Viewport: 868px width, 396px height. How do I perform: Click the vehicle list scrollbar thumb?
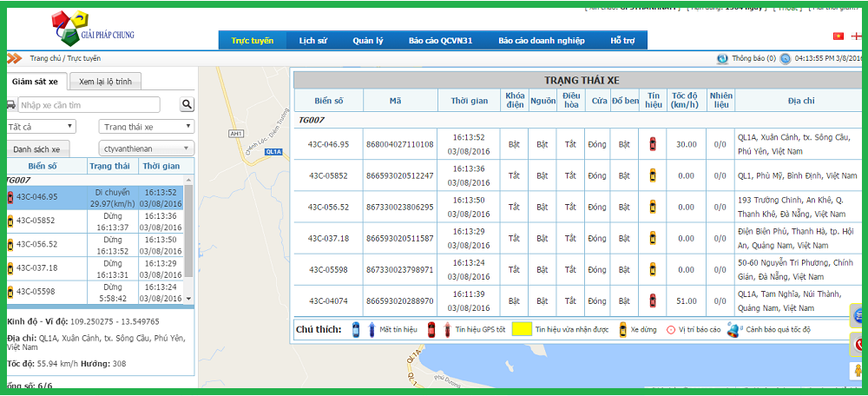[188, 232]
